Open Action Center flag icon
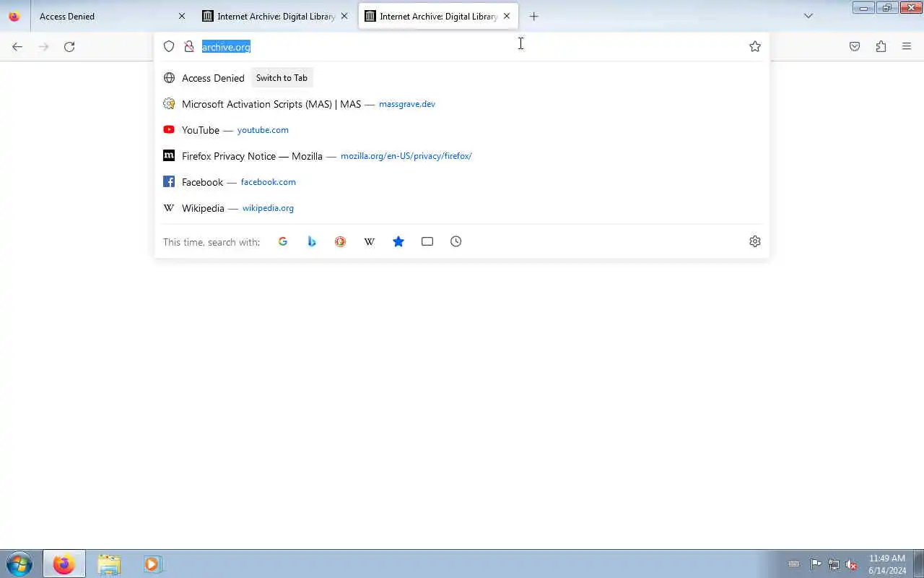The image size is (924, 578). pyautogui.click(x=816, y=564)
